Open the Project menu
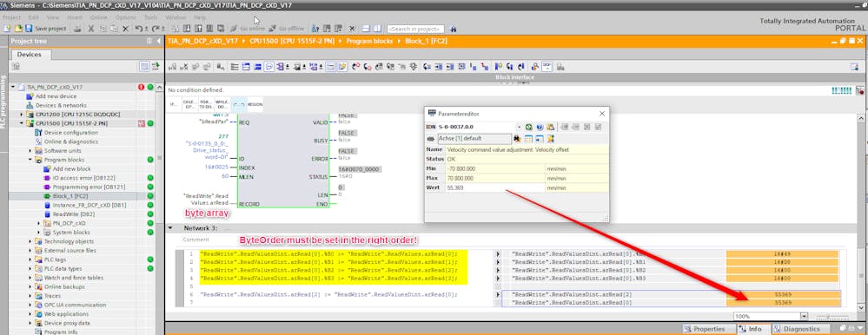868x335 pixels. pos(11,17)
